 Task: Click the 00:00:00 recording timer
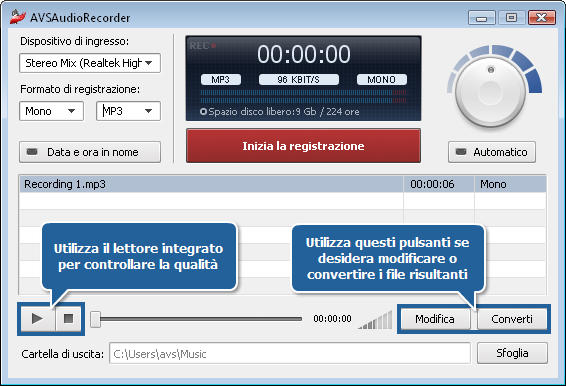304,54
